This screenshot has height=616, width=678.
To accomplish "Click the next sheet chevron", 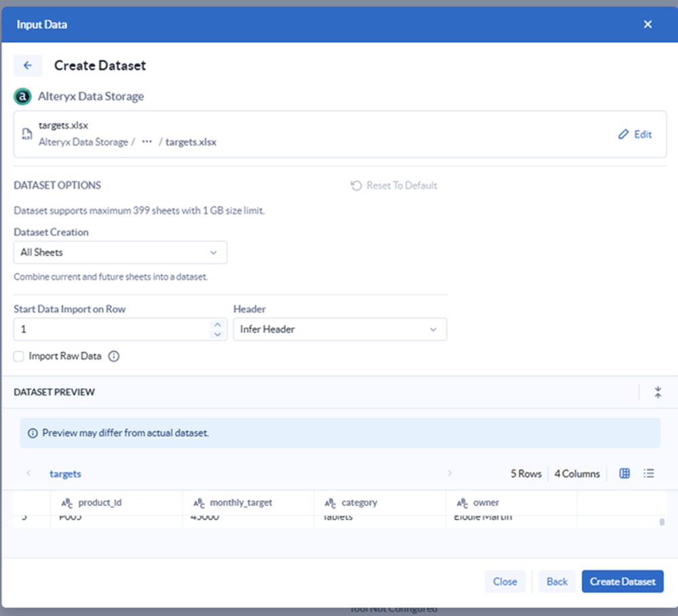I will click(450, 473).
